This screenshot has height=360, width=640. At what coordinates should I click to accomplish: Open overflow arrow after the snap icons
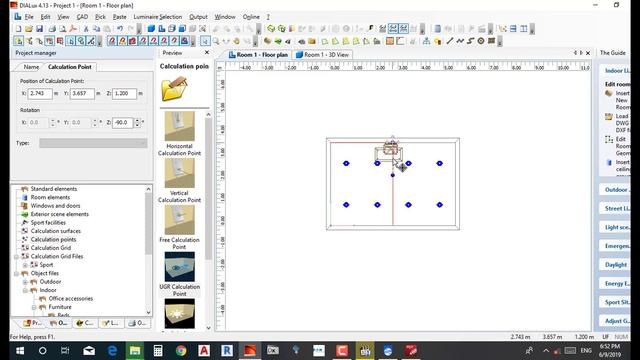click(193, 41)
